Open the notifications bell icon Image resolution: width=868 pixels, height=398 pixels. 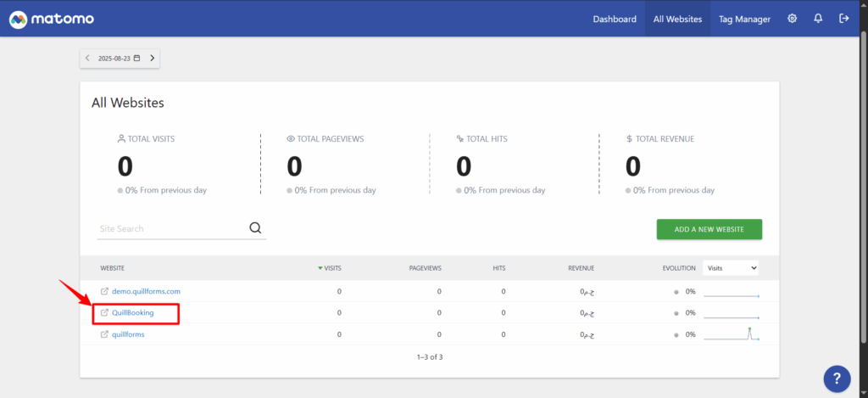click(818, 19)
